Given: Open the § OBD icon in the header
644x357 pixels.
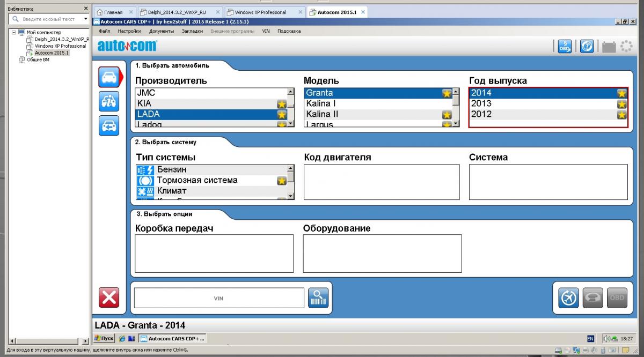Looking at the screenshot, I should (x=565, y=47).
